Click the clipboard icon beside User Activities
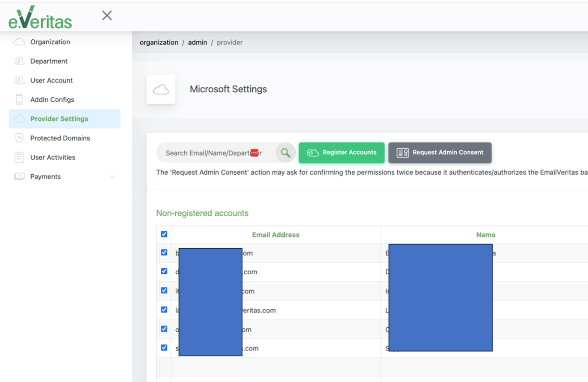The height and width of the screenshot is (382, 588). tap(19, 157)
